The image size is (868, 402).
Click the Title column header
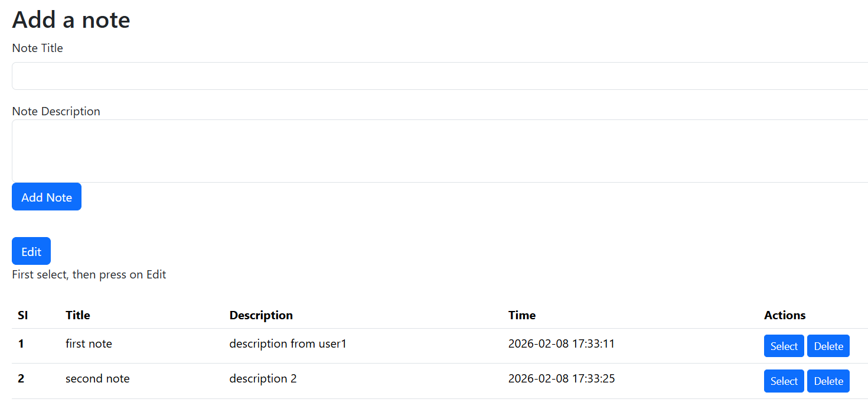click(x=78, y=315)
